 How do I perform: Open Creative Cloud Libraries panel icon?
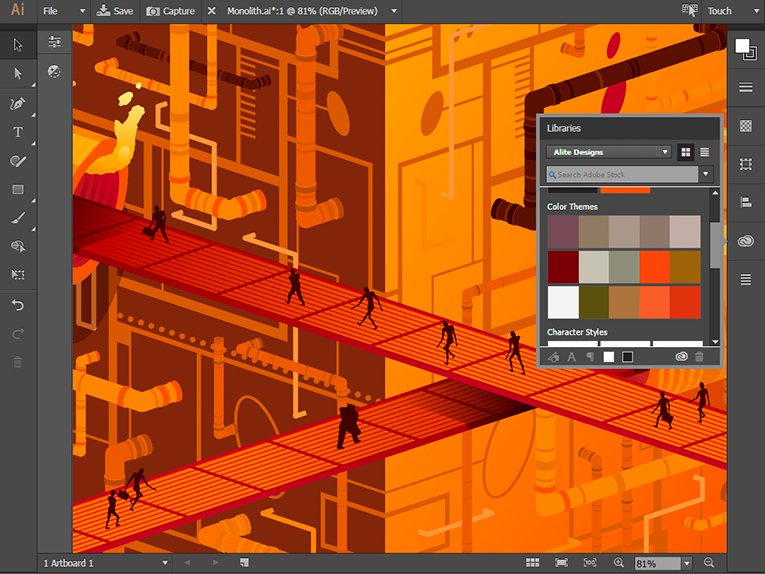pos(745,240)
